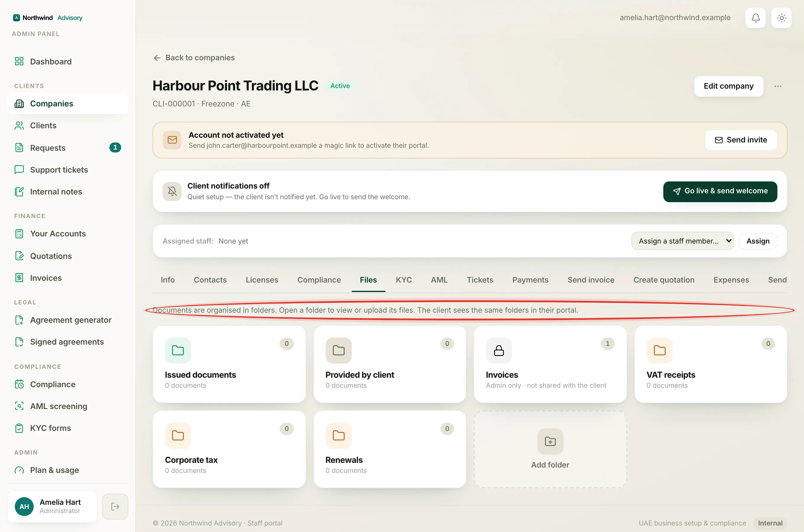Open the Expenses tab
Image resolution: width=804 pixels, height=532 pixels.
coord(731,280)
